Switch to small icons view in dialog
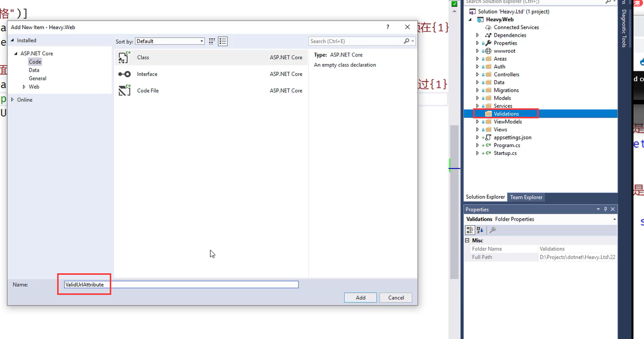 pos(212,41)
